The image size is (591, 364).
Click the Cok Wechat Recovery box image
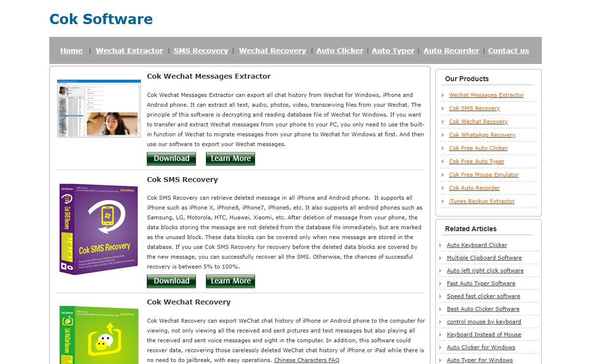coord(98,335)
